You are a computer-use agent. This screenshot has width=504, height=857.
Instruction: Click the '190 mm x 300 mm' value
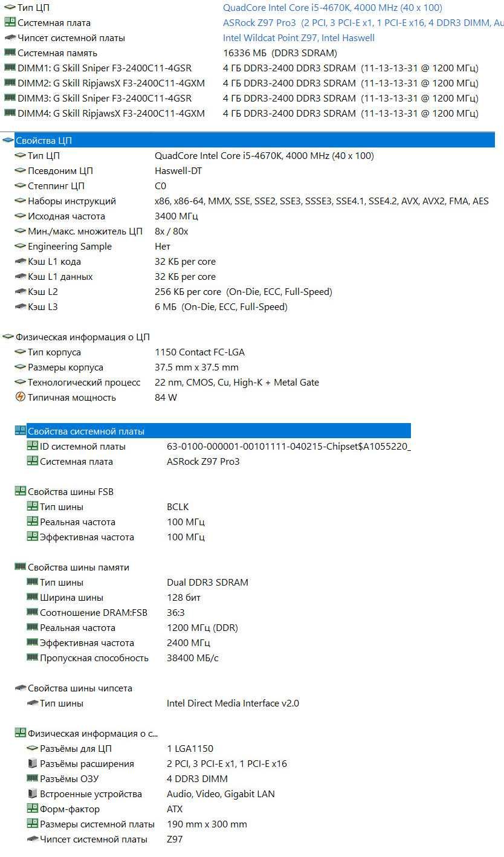coord(207,824)
